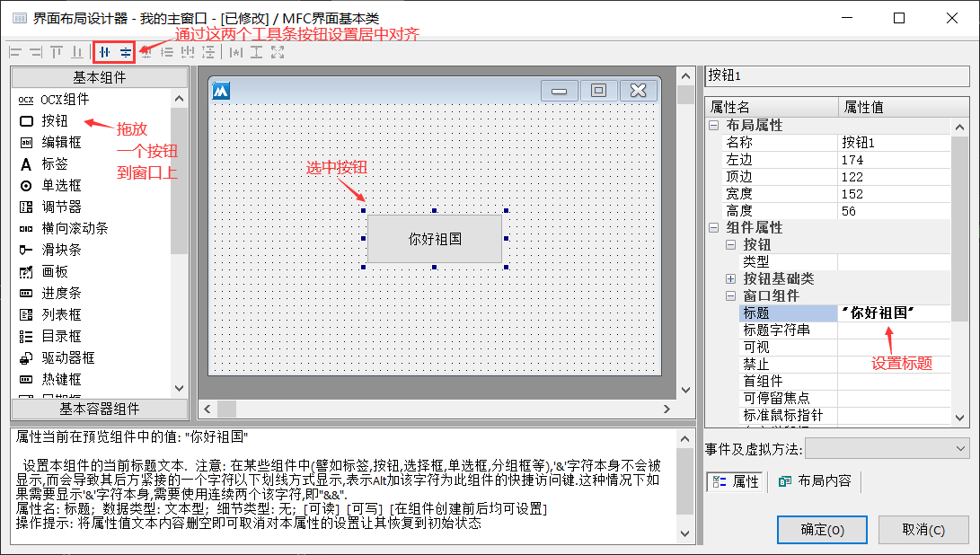
Task: Click the center vertically in window icon
Action: [x=126, y=52]
